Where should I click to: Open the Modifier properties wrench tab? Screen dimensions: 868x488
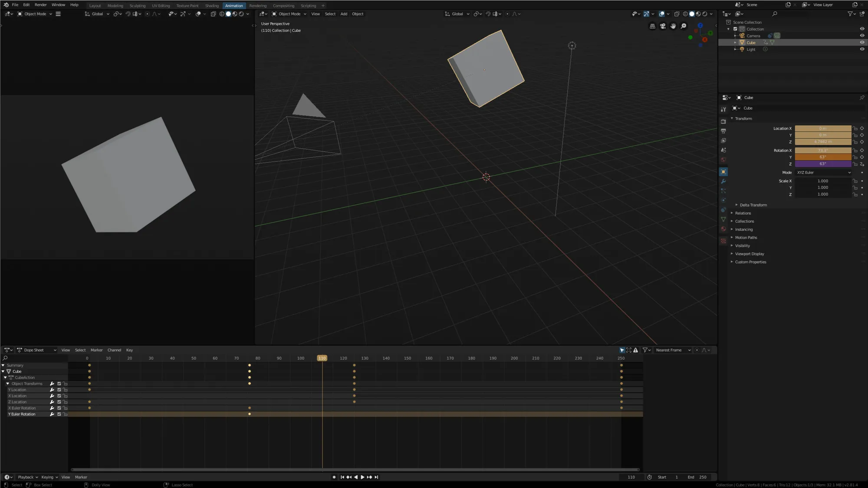[723, 181]
